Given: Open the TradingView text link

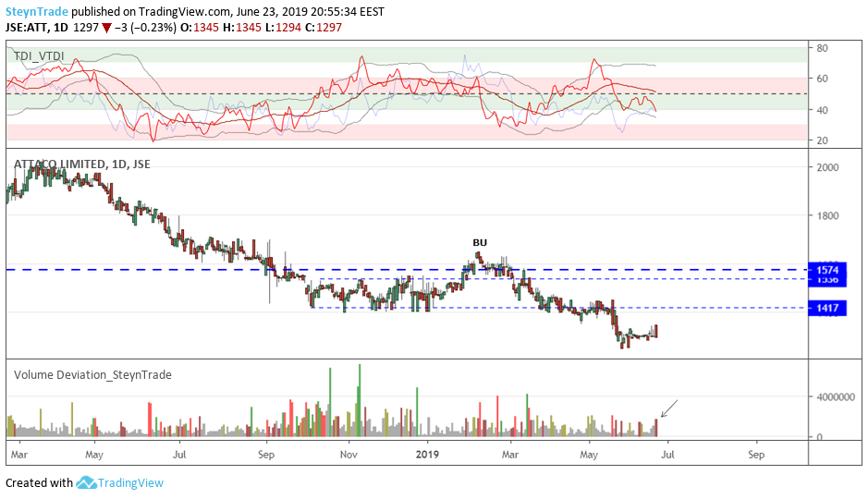Looking at the screenshot, I should click(130, 483).
